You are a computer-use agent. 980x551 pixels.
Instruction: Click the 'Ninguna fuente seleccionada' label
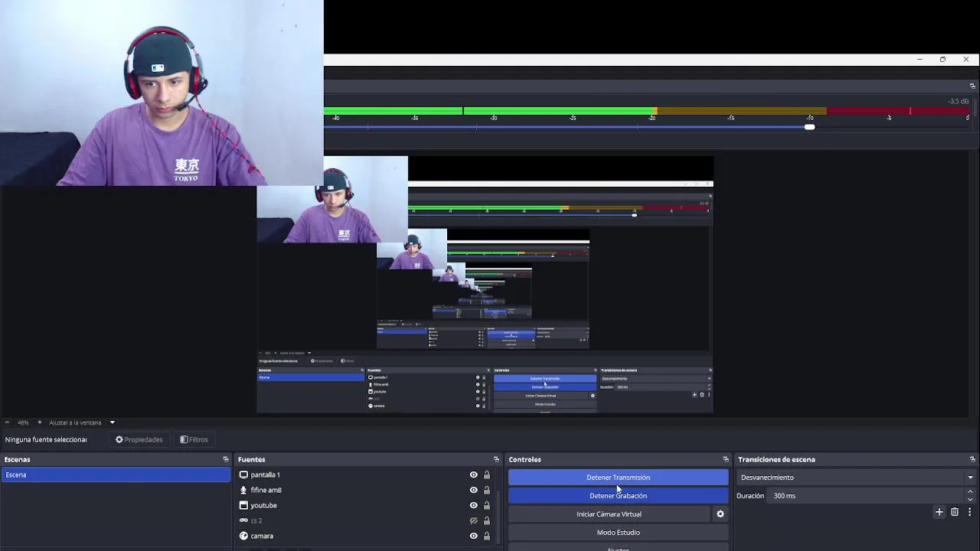[x=46, y=439]
